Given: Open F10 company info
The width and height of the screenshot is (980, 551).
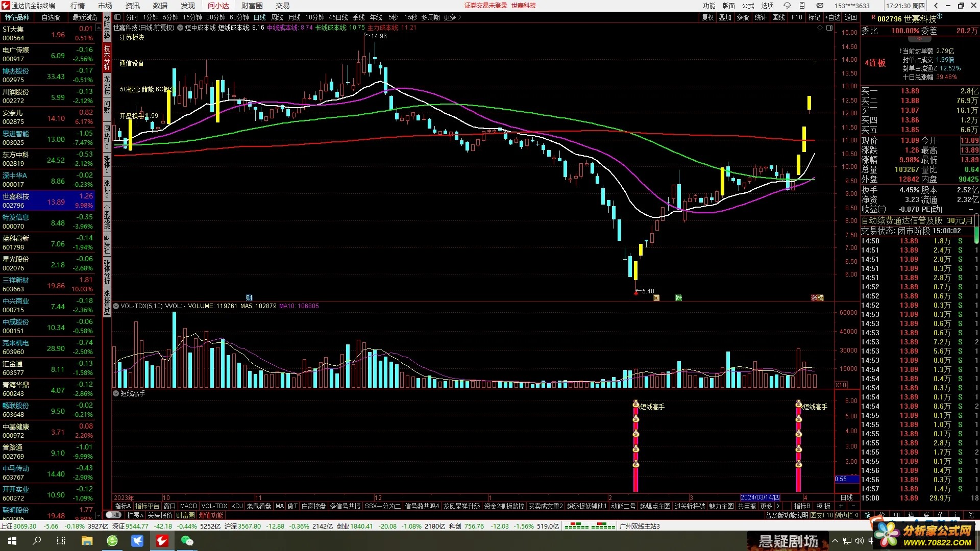Looking at the screenshot, I should [x=797, y=17].
